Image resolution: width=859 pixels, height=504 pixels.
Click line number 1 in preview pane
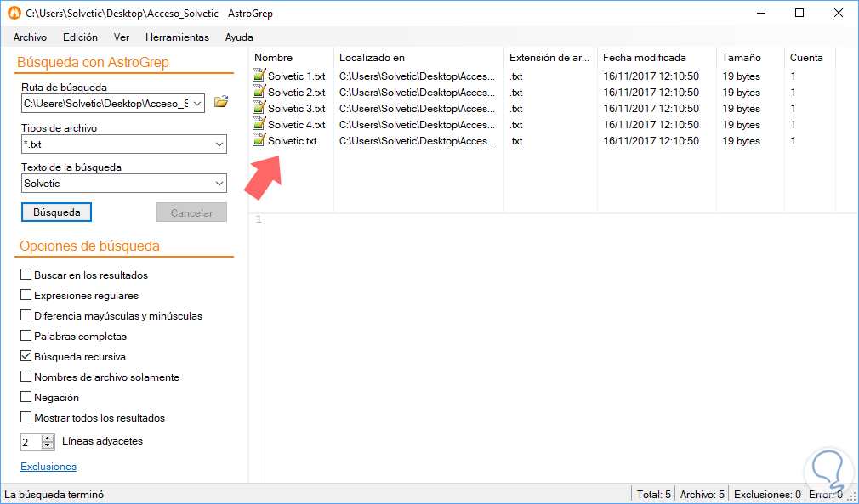pyautogui.click(x=259, y=219)
